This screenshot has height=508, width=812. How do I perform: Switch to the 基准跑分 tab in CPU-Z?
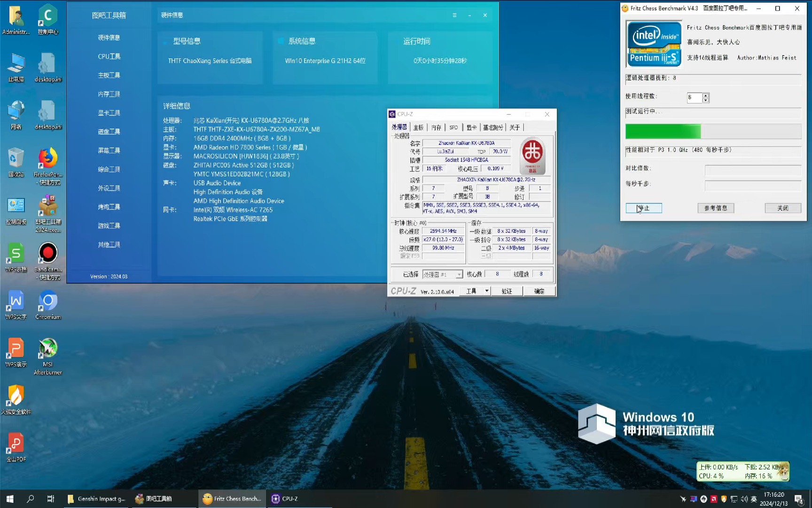coord(493,127)
